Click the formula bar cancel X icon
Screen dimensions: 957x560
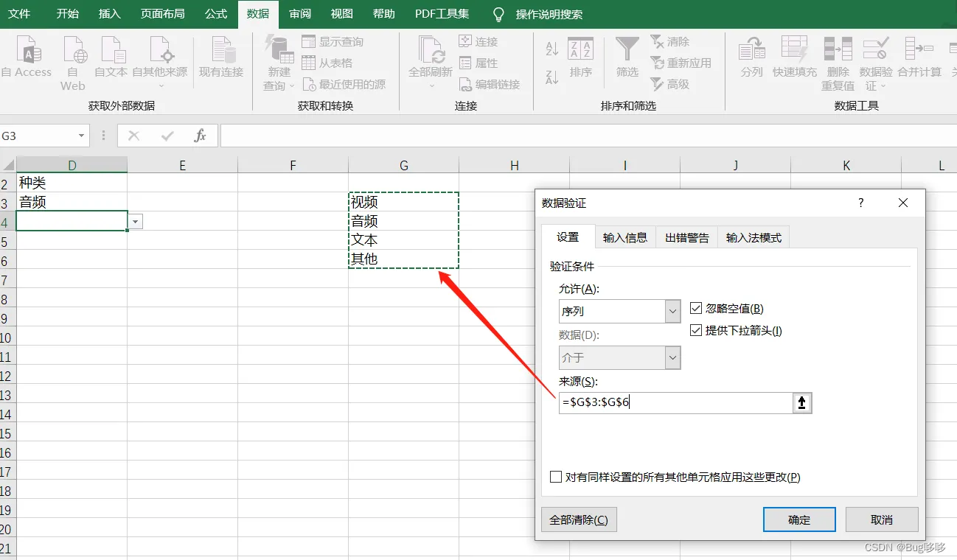[133, 136]
